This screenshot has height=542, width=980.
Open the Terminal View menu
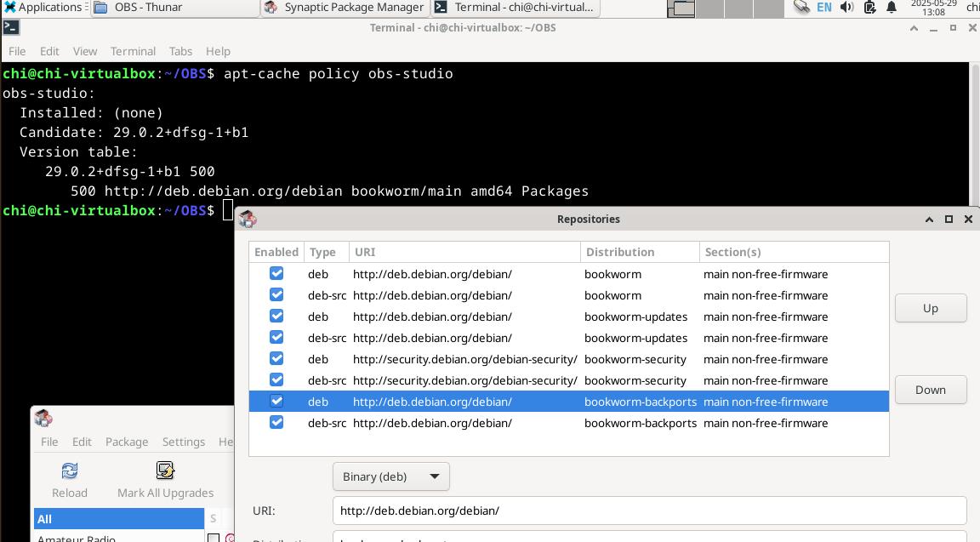coord(85,51)
